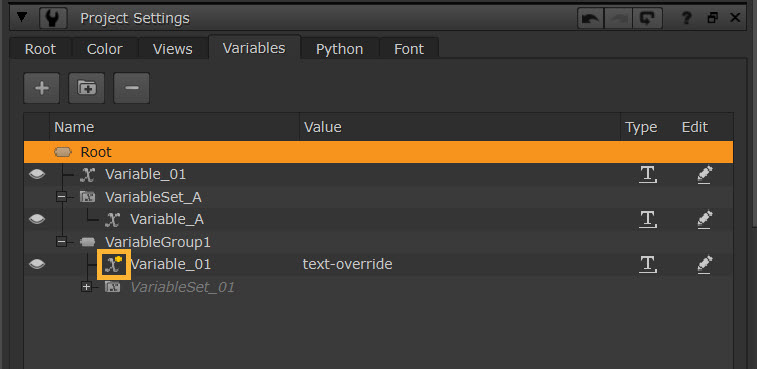757x369 pixels.
Task: Toggle visibility eye for Variable_A
Action: pos(37,219)
